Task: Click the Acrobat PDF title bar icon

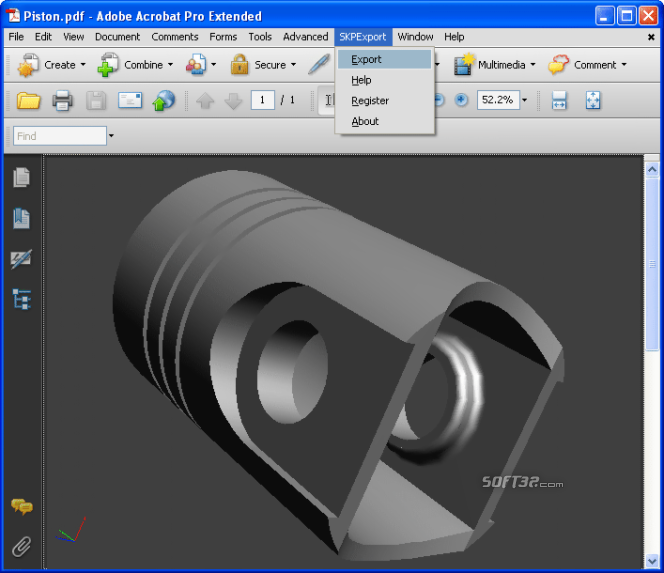Action: click(x=13, y=15)
